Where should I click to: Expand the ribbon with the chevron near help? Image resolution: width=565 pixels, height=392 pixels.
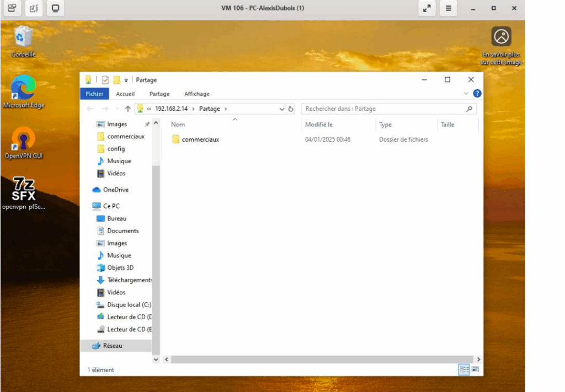pos(466,94)
